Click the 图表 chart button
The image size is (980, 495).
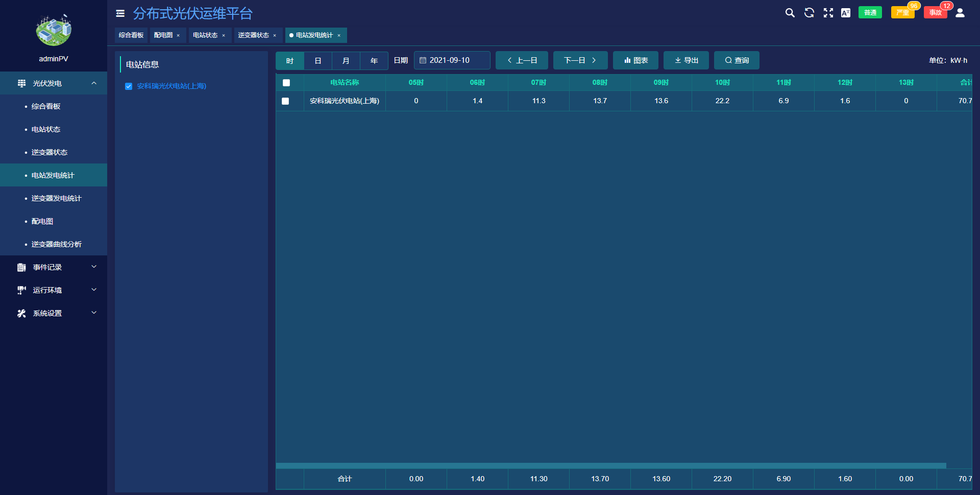(x=635, y=60)
